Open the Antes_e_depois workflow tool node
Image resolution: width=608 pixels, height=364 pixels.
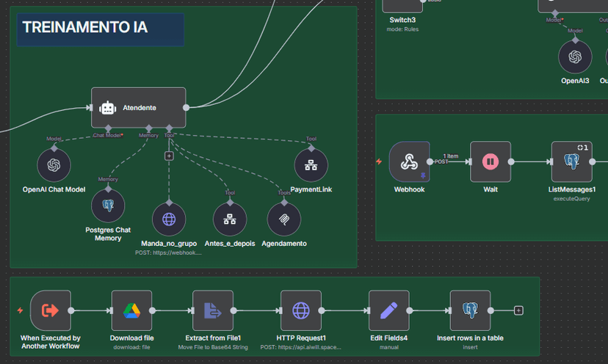[x=230, y=219]
